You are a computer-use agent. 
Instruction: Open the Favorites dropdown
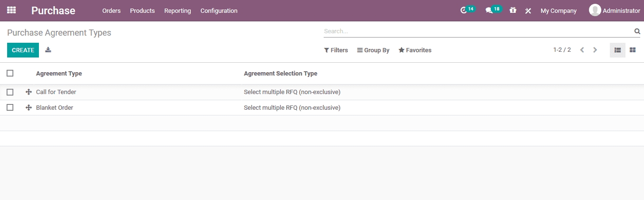click(x=415, y=50)
